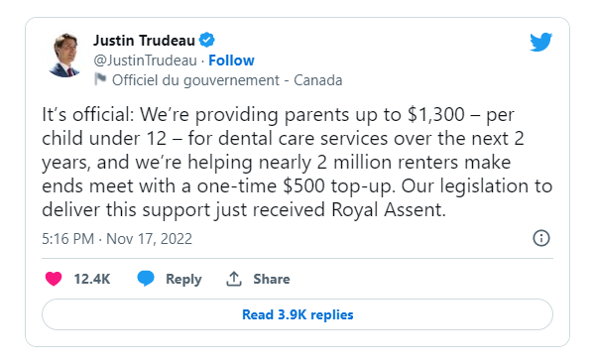The width and height of the screenshot is (596, 364).
Task: Click the Twitter bird logo
Action: point(540,42)
